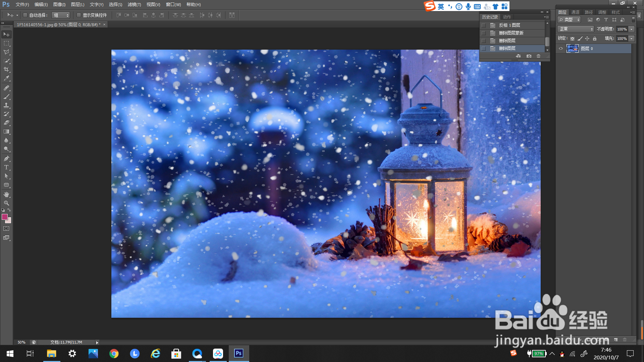Select the Hand tool

[x=6, y=194]
